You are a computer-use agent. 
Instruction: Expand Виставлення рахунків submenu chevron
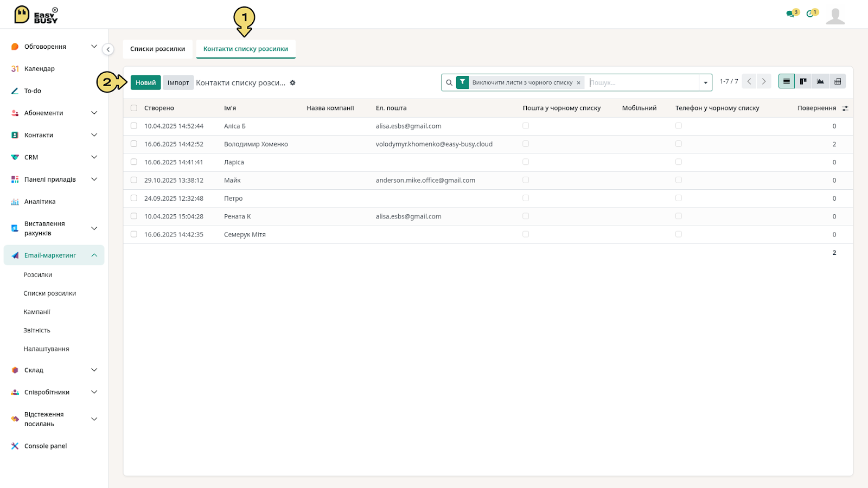tap(94, 228)
